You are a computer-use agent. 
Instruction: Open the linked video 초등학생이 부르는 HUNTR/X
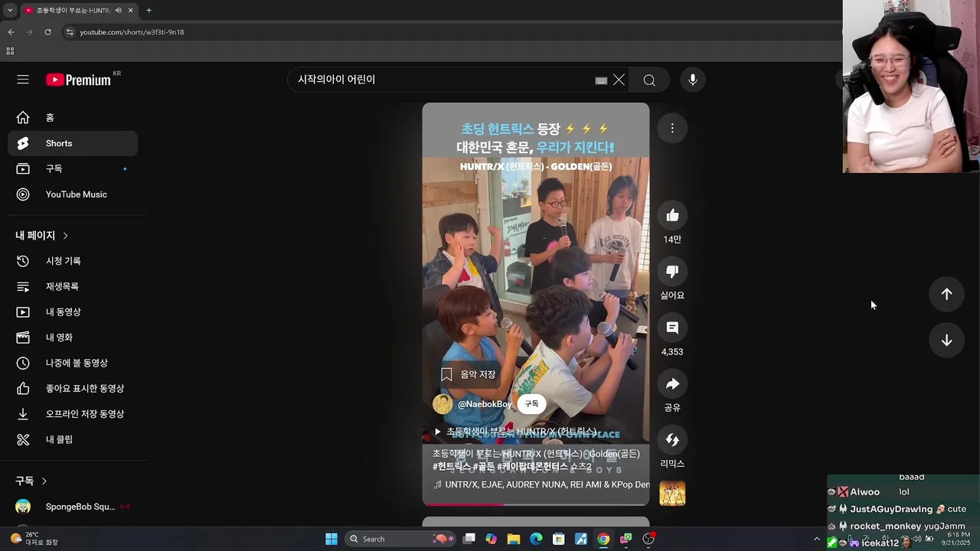(515, 432)
